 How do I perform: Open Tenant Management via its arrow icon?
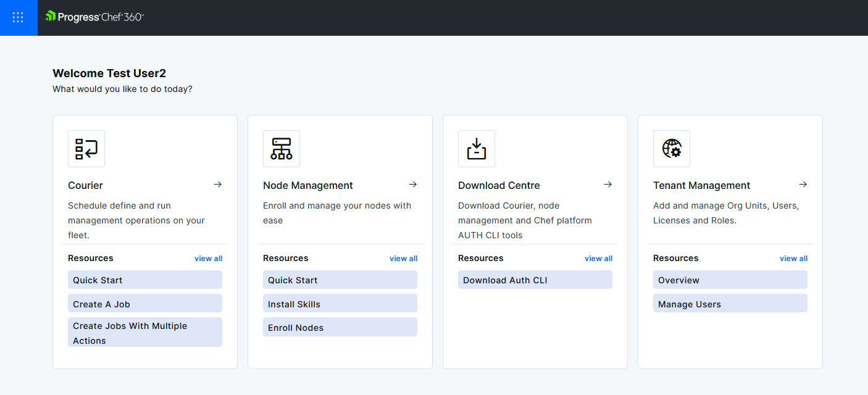tap(803, 184)
